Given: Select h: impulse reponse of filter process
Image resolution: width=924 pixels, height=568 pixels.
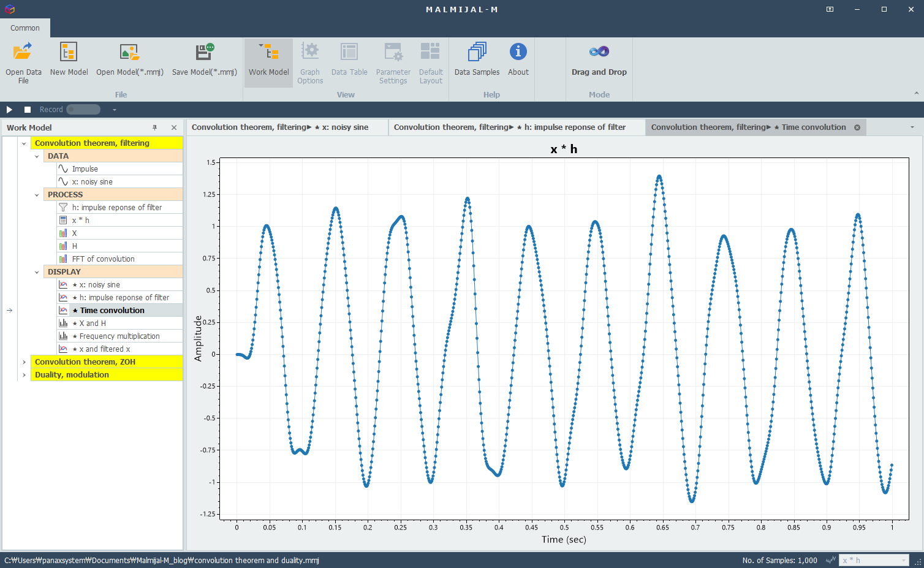Looking at the screenshot, I should pyautogui.click(x=119, y=208).
